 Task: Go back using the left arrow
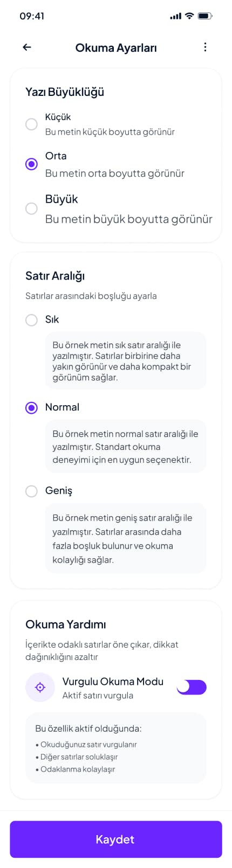point(27,47)
